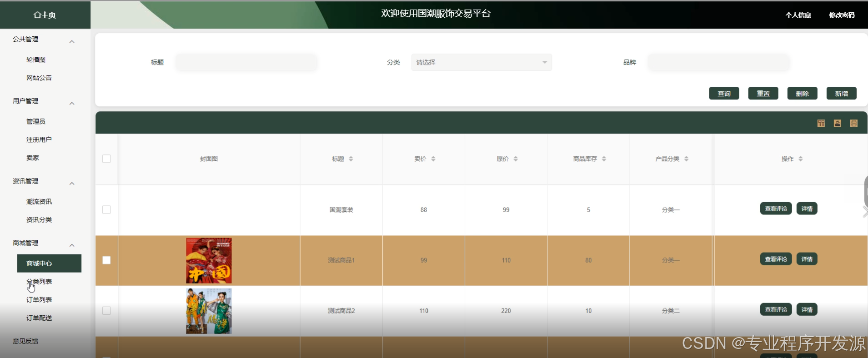Open 订单配送 in sidebar
The height and width of the screenshot is (358, 868).
(39, 318)
